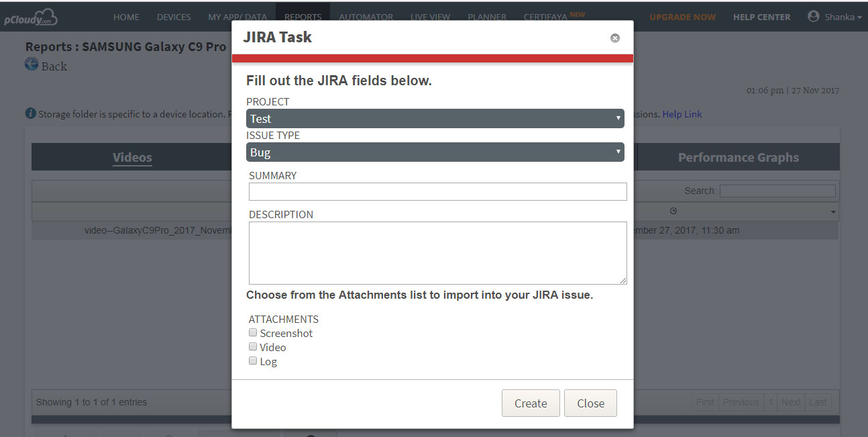The height and width of the screenshot is (437, 868).
Task: Open the Help Link
Action: (x=682, y=114)
